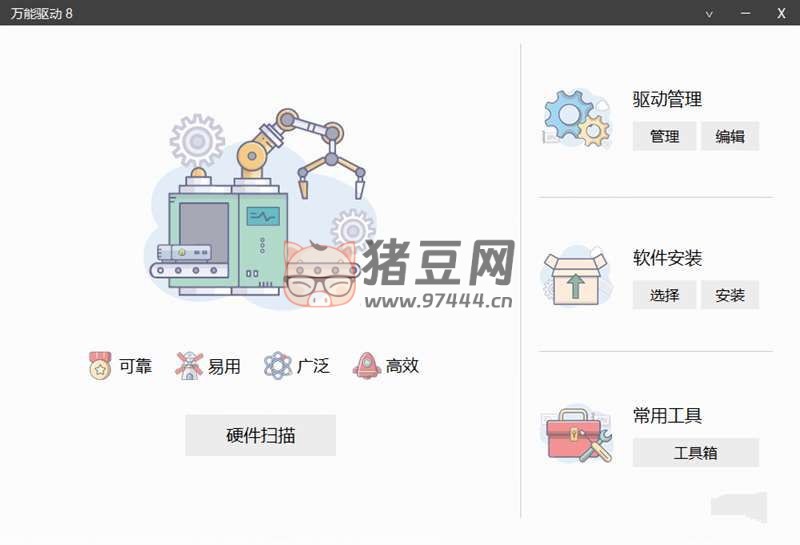
Task: Click the red toolbox common tools icon
Action: [578, 435]
